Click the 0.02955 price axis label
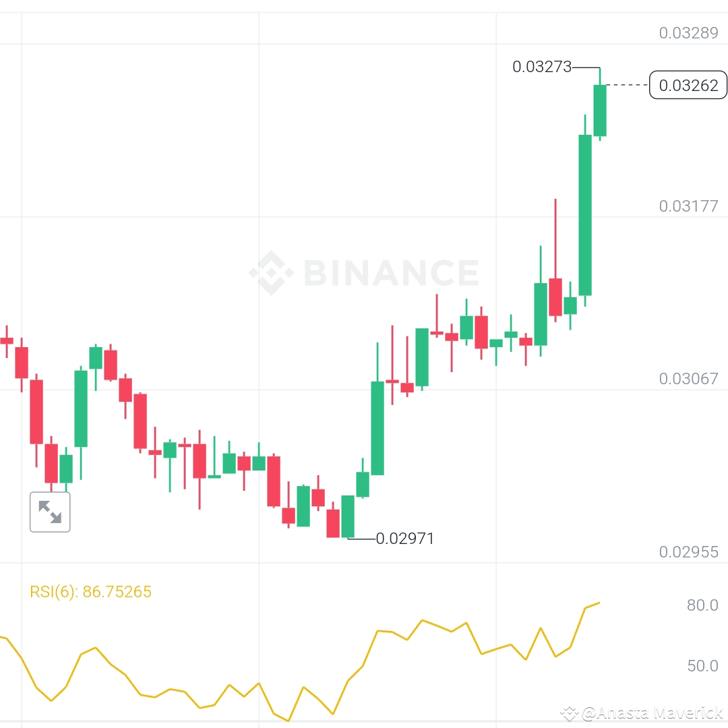The height and width of the screenshot is (728, 728). (x=688, y=552)
